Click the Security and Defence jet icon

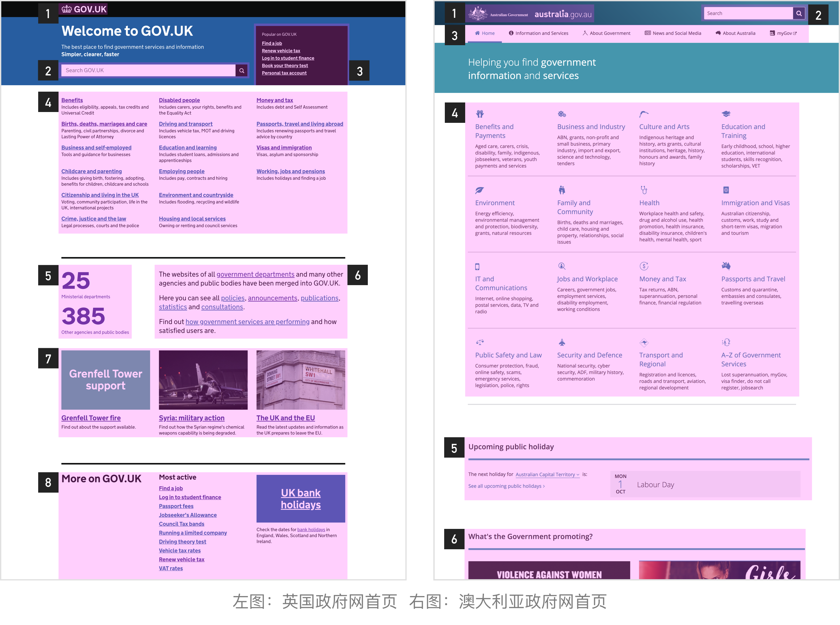[562, 342]
